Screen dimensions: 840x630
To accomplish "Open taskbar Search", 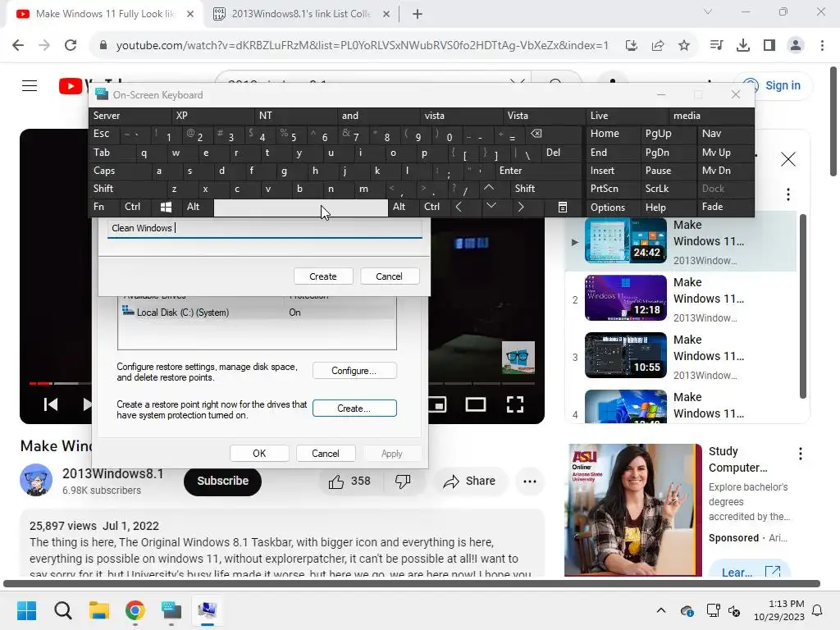I will point(62,610).
